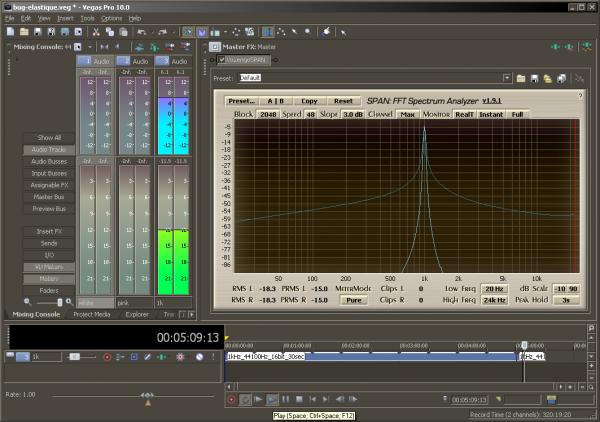Click the SPAN Reset button
This screenshot has height=422, width=600.
343,101
